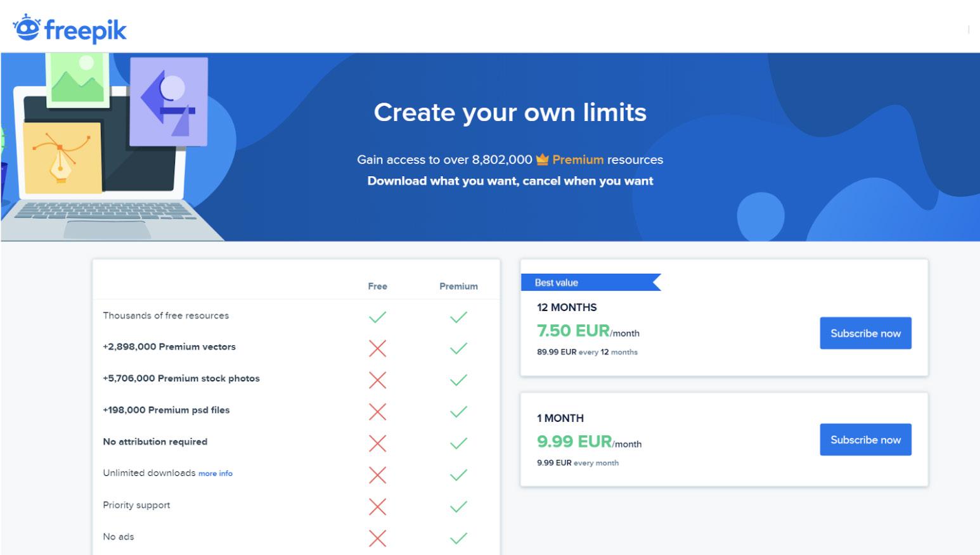This screenshot has height=555, width=980.
Task: Click the 'Unlimited downloads' row label
Action: [150, 473]
